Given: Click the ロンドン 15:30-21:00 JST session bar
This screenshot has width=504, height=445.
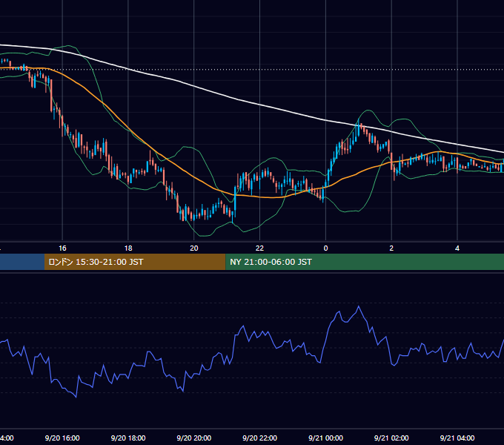Looking at the screenshot, I should 135,262.
